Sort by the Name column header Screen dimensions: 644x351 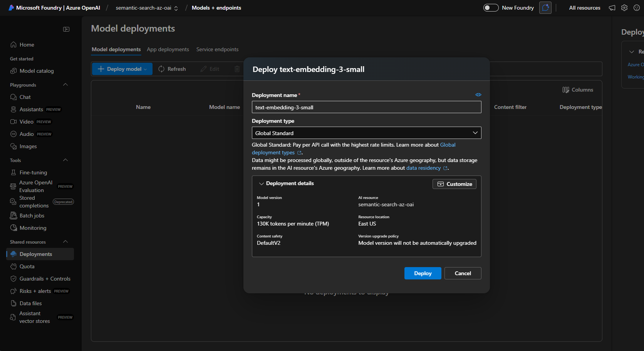[143, 107]
